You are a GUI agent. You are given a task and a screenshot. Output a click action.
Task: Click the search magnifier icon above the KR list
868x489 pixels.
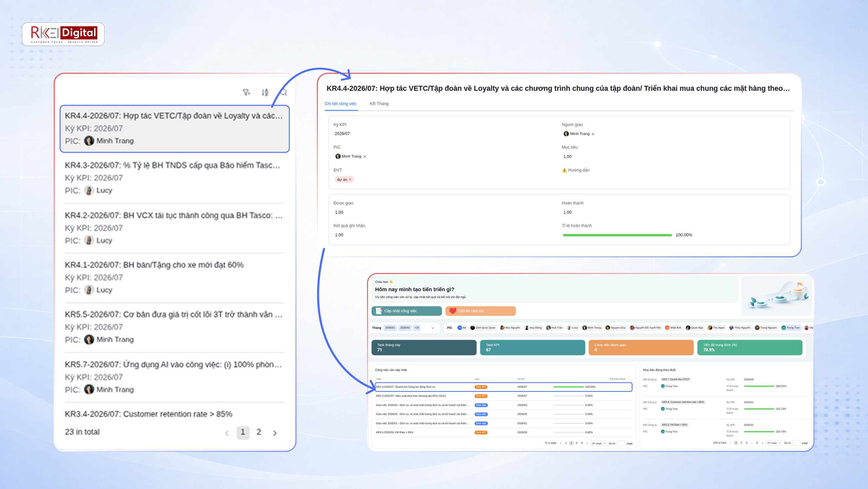coord(284,92)
